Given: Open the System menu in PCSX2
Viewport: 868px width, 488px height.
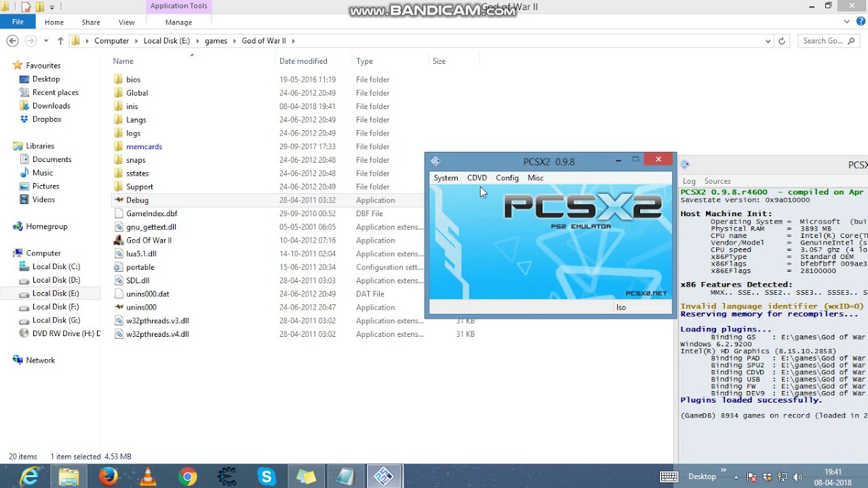Looking at the screenshot, I should (x=446, y=178).
